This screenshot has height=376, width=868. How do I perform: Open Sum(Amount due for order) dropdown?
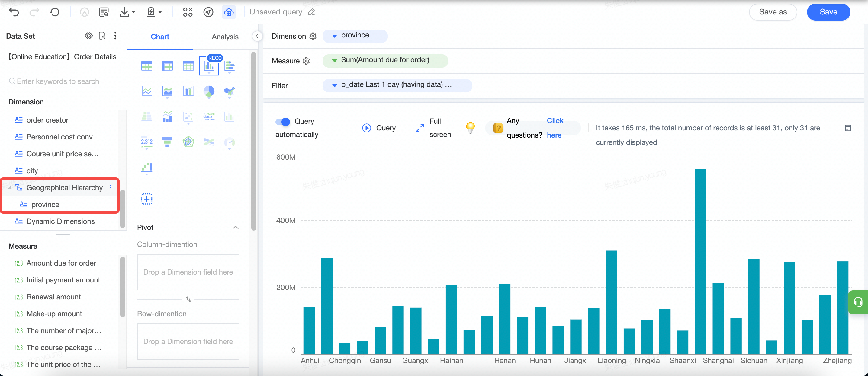tap(334, 61)
